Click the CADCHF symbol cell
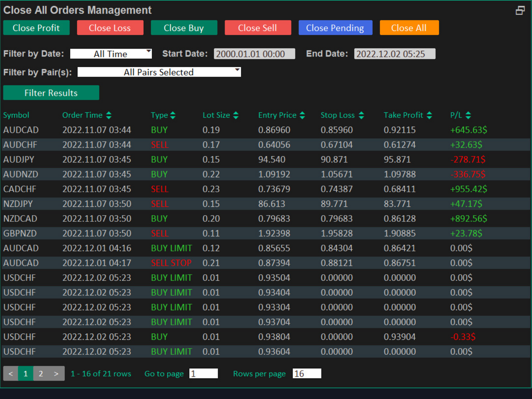532x399 pixels. tap(20, 189)
